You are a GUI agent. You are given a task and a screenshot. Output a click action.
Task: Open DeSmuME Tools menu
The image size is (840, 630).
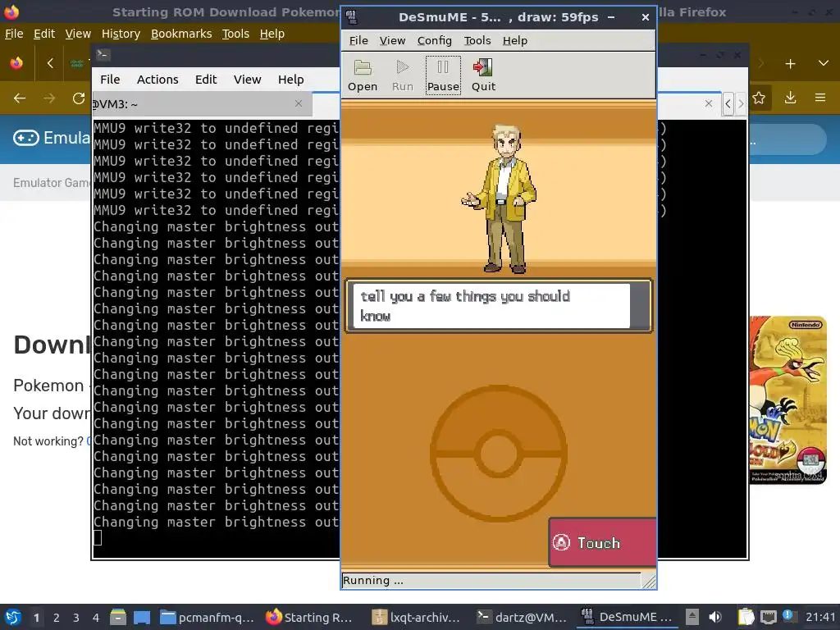(477, 41)
